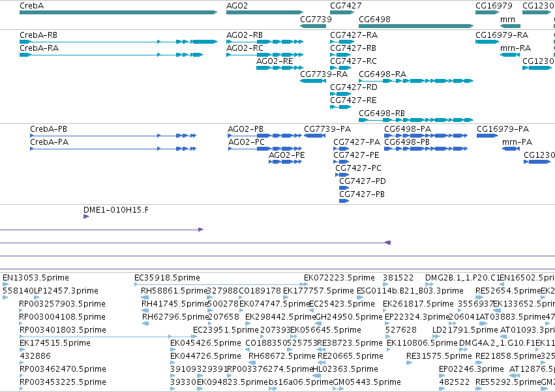Image resolution: width=555 pixels, height=392 pixels.
Task: Select the CG6498 gene bar in top track
Action: pos(416,26)
